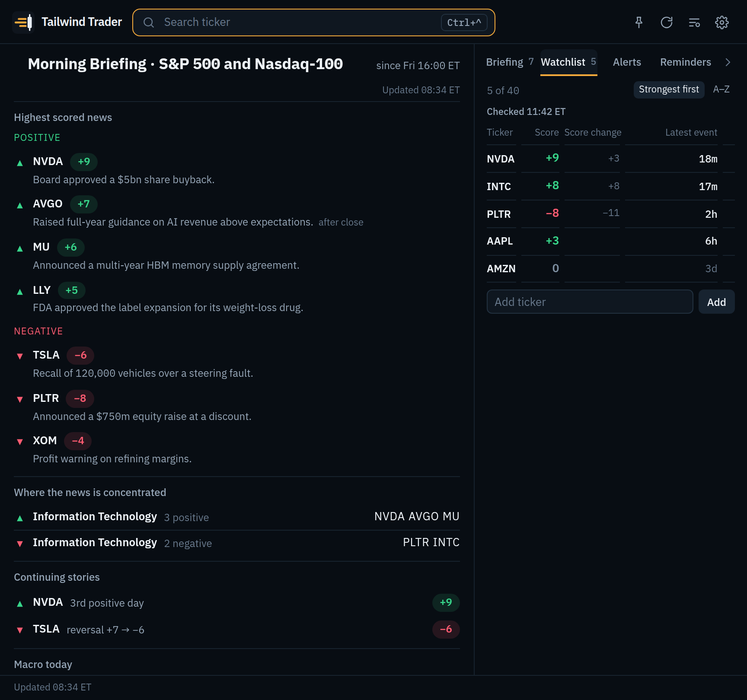Click the Tailwind Trader logo icon
Viewport: 747px width, 700px height.
[23, 22]
